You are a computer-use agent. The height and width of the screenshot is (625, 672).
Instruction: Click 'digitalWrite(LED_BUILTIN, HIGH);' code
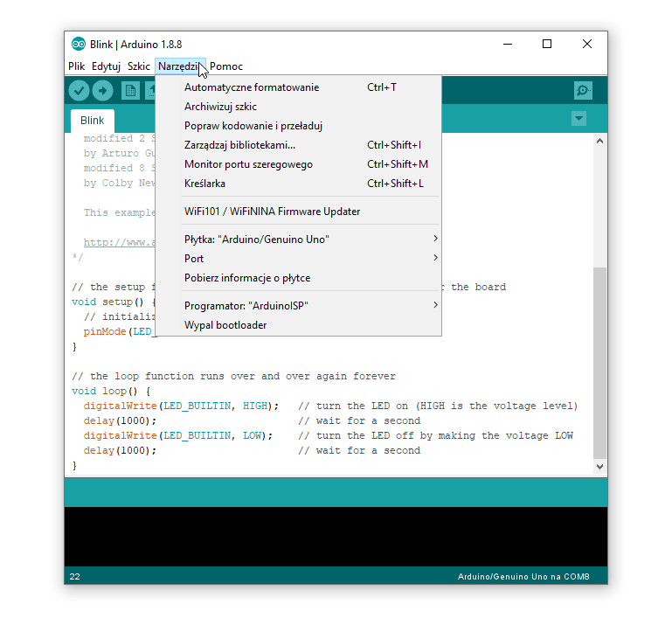pyautogui.click(x=181, y=406)
